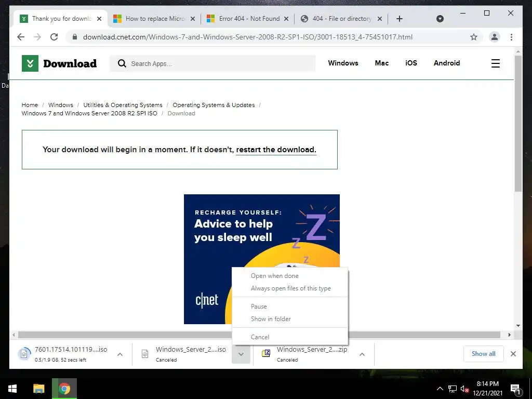The width and height of the screenshot is (532, 399).
Task: Open the hamburger menu on the site
Action: point(495,63)
